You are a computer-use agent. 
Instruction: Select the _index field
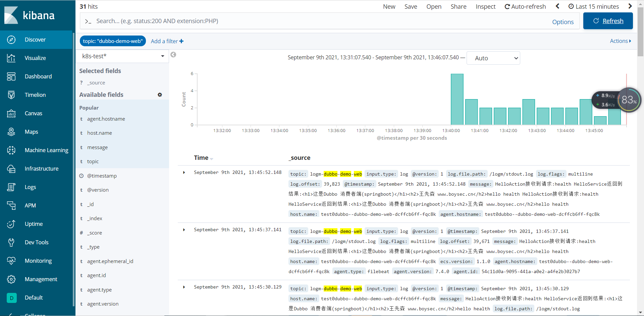coord(95,218)
